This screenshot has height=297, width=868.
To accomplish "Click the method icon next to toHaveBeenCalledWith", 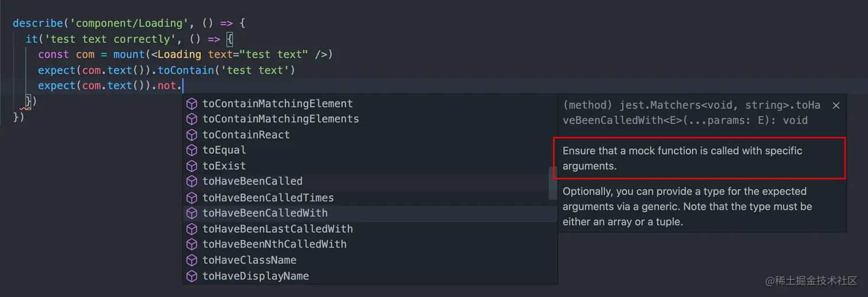I will (x=192, y=213).
